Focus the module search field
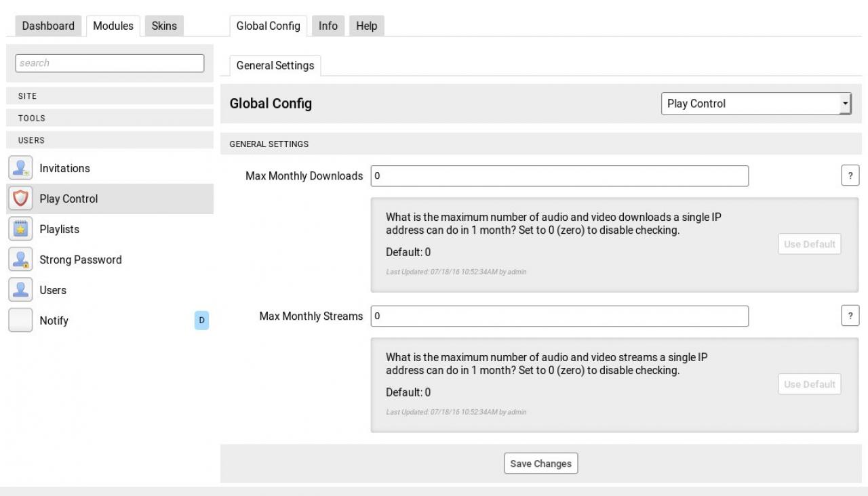The height and width of the screenshot is (496, 868). point(109,63)
